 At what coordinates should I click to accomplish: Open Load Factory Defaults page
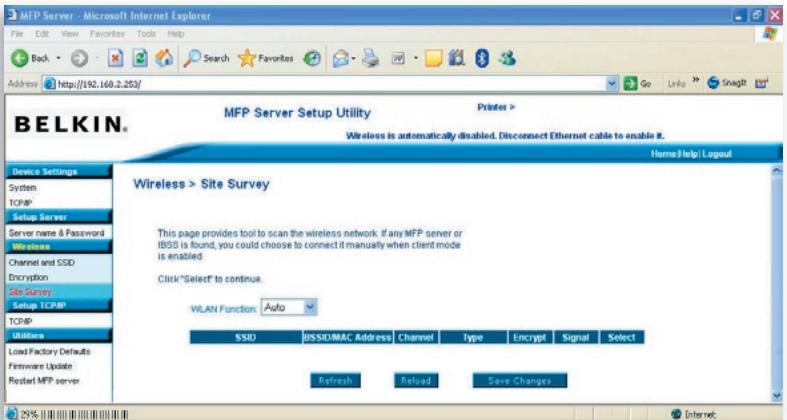(x=50, y=351)
